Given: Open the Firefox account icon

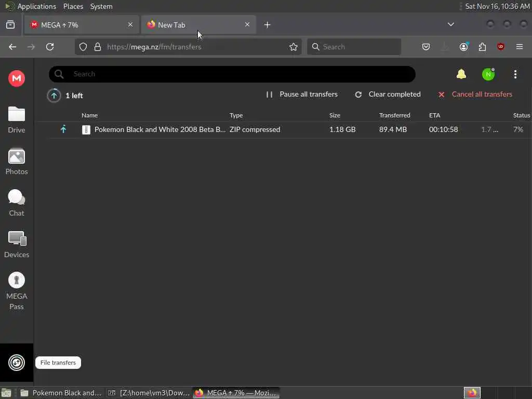Looking at the screenshot, I should (463, 47).
